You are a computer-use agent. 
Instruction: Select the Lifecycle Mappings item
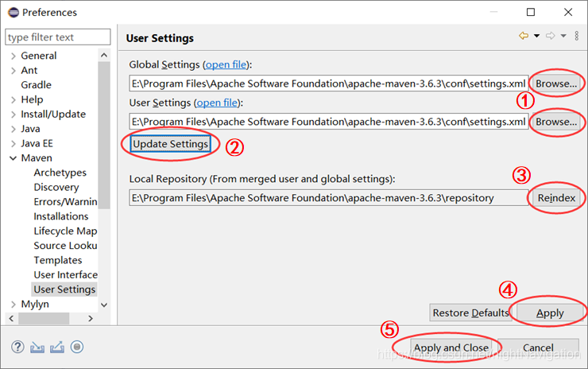pos(65,231)
